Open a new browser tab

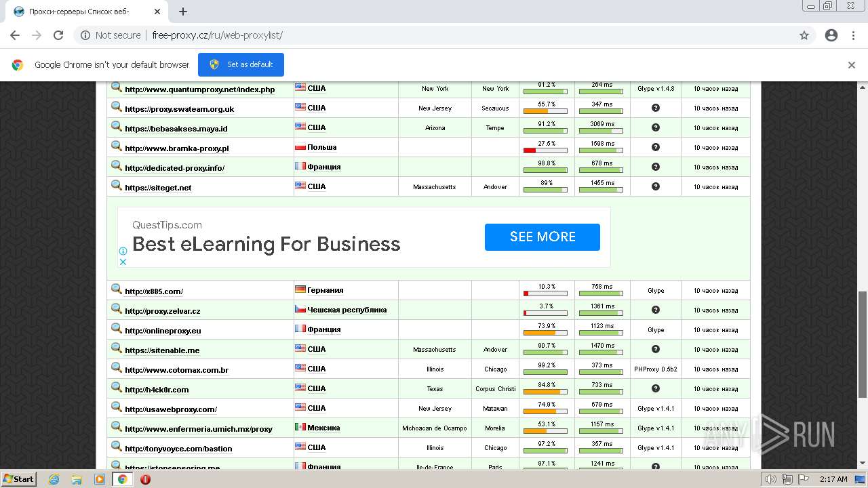pyautogui.click(x=183, y=12)
